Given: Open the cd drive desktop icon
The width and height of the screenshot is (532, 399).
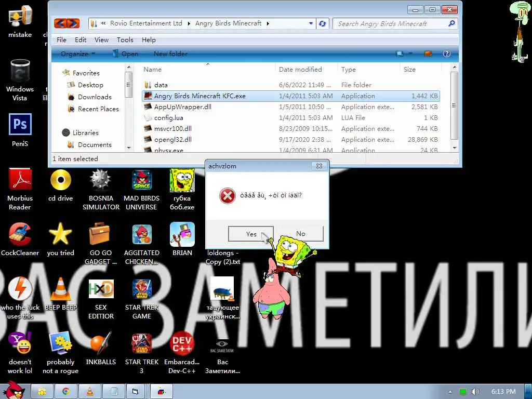Looking at the screenshot, I should point(60,185).
